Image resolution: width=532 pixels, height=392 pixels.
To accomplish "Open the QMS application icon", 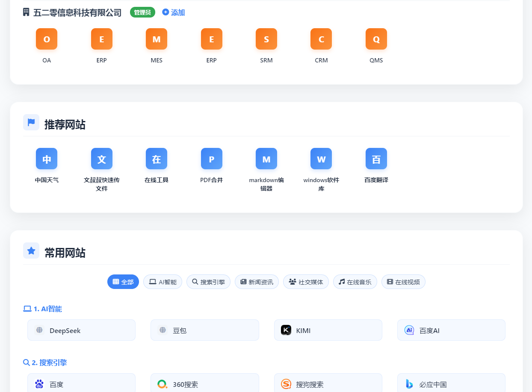I will (376, 39).
